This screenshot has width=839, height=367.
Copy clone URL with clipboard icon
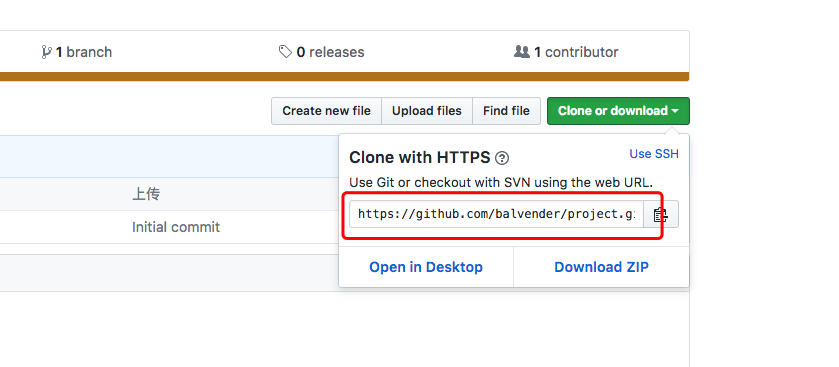pyautogui.click(x=661, y=214)
